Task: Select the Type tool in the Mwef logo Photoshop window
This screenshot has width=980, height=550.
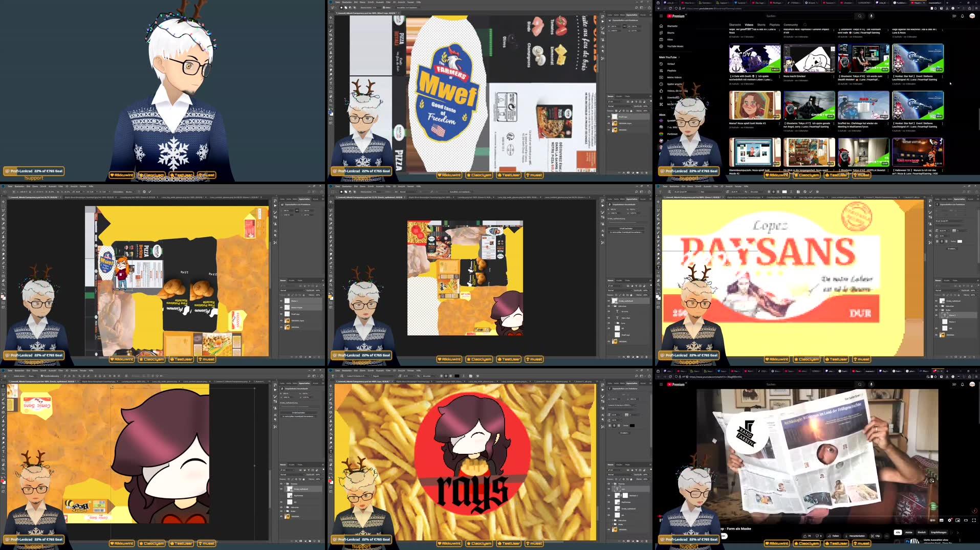Action: (x=331, y=83)
